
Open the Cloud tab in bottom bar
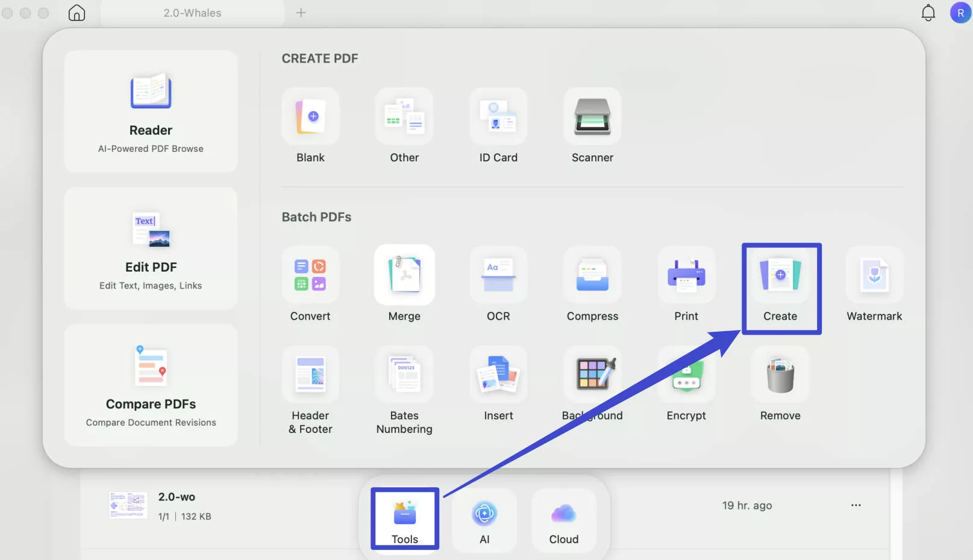(x=563, y=520)
